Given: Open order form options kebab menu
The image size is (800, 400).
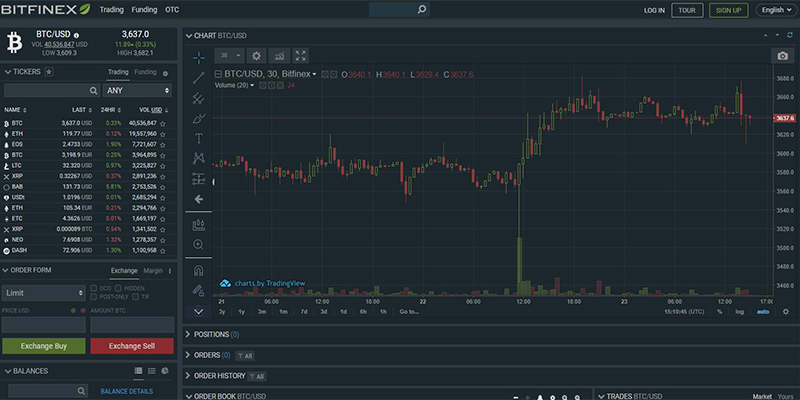Looking at the screenshot, I should click(170, 271).
